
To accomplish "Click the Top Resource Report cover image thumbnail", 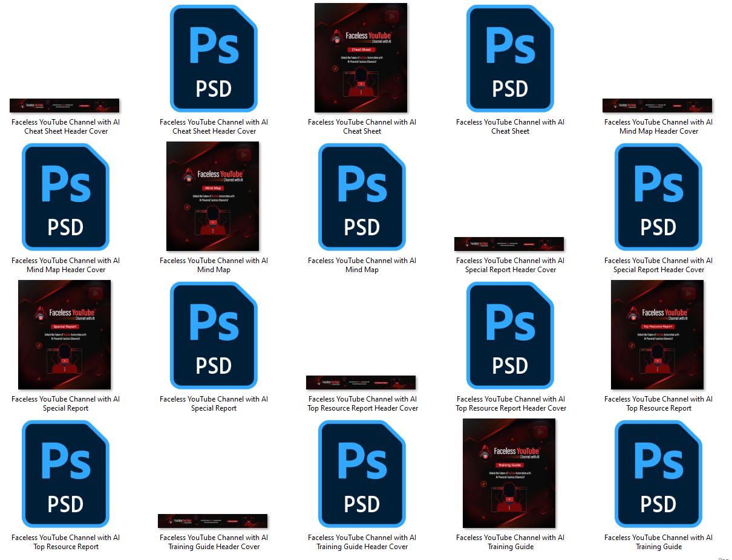I will (658, 335).
